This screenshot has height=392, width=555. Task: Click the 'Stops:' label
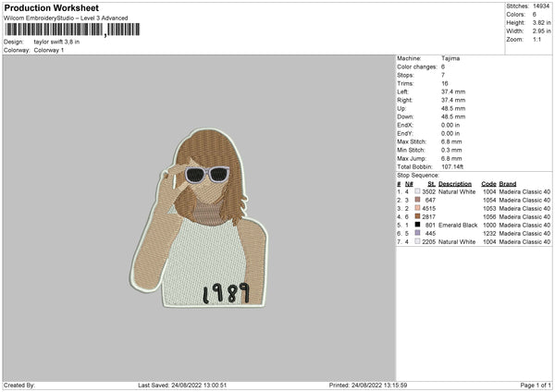point(405,75)
